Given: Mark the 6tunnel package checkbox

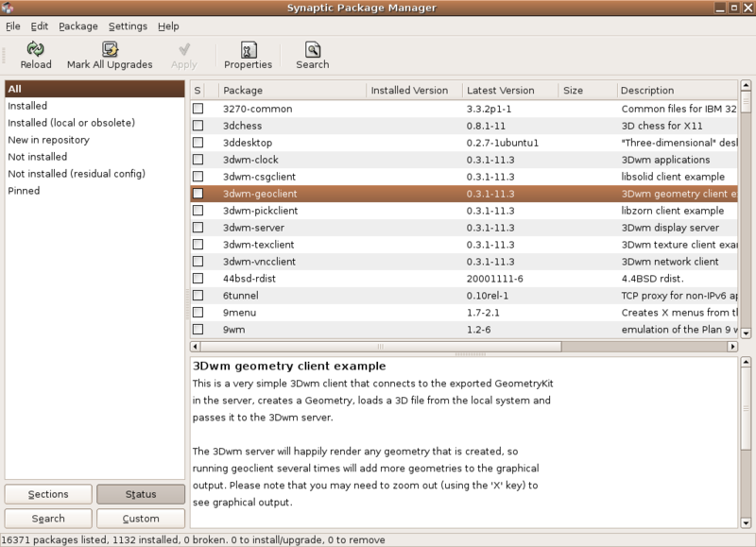Looking at the screenshot, I should 198,296.
